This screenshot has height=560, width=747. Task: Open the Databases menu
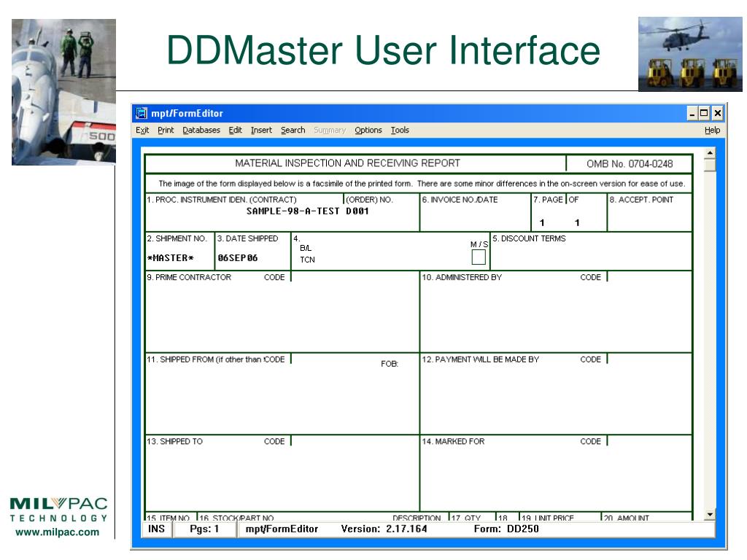click(201, 130)
